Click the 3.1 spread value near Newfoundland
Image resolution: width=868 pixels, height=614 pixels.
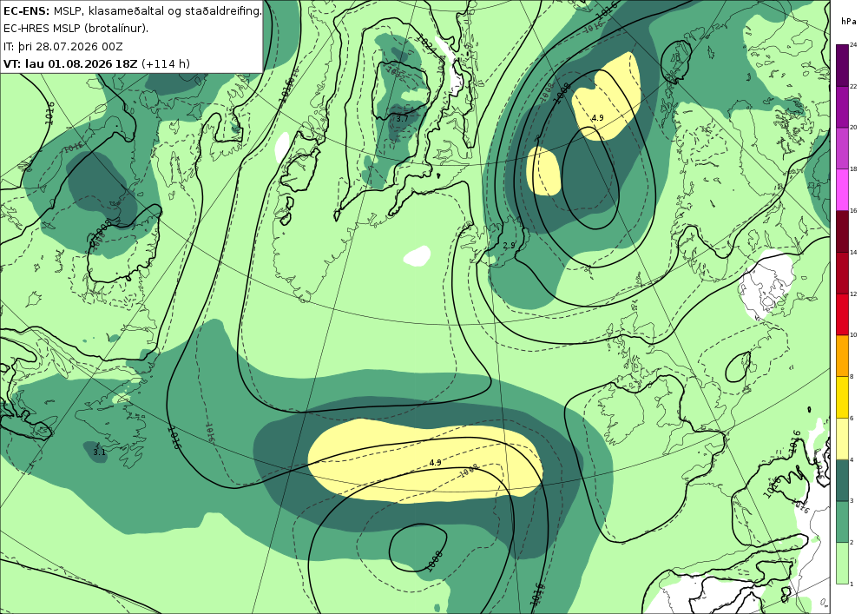tap(99, 452)
